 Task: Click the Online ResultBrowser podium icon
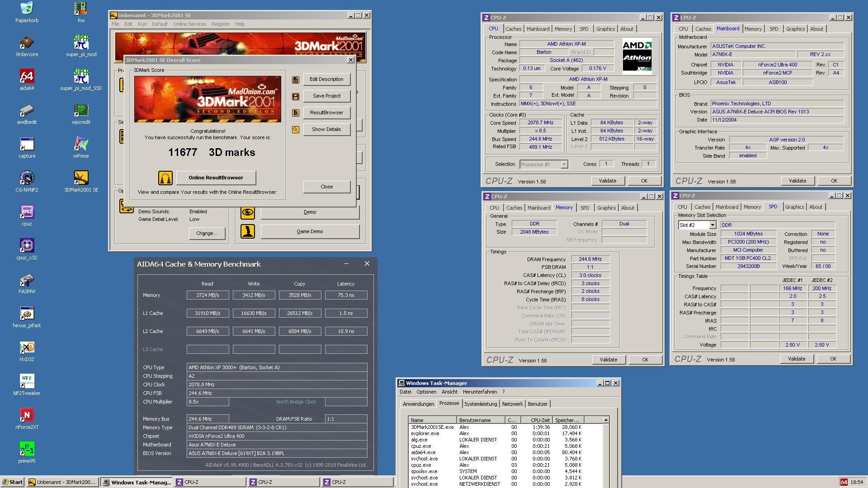point(165,178)
